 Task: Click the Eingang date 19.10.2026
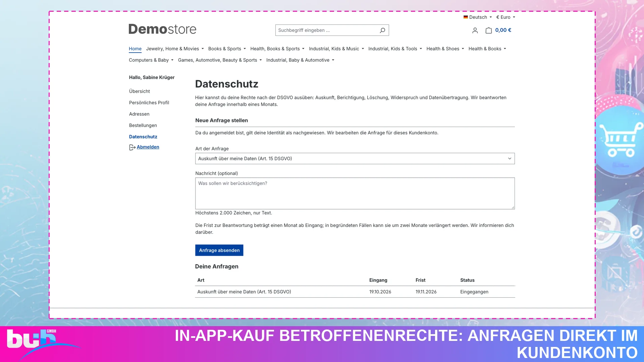[x=380, y=292]
